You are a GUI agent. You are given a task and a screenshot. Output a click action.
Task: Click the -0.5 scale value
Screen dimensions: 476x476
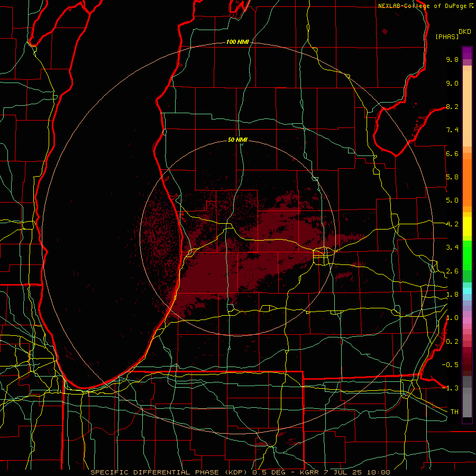click(450, 364)
